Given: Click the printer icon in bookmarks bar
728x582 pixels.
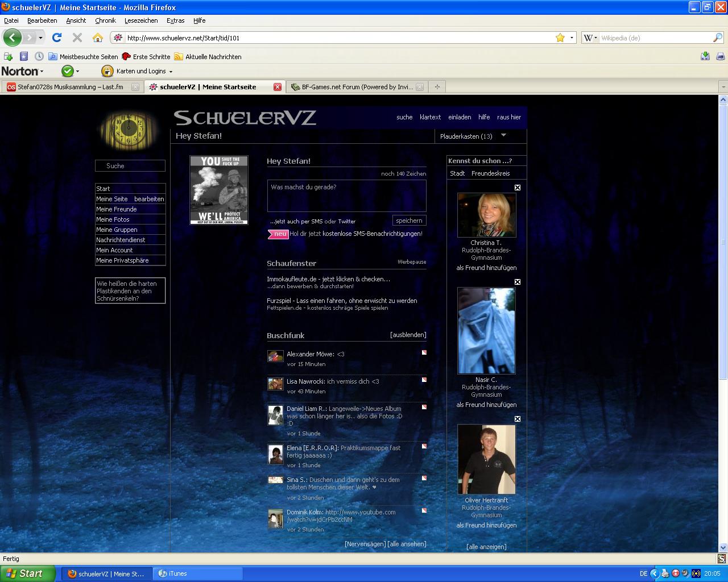Looking at the screenshot, I should pyautogui.click(x=721, y=56).
